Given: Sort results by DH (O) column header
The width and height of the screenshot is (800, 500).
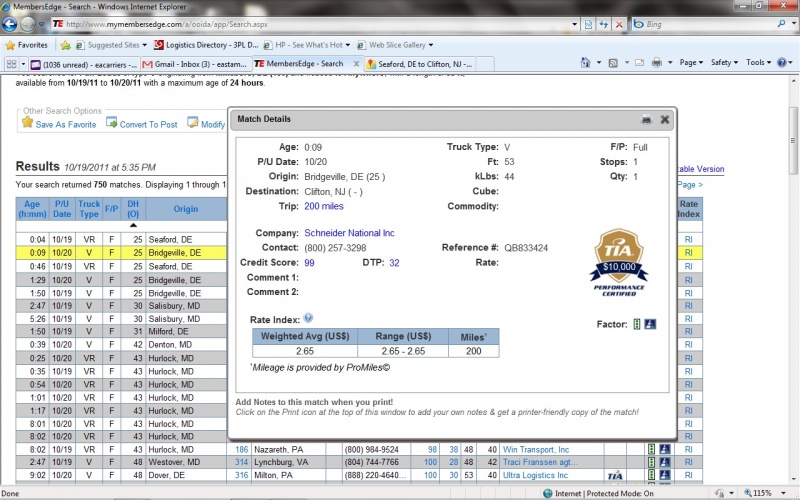Looking at the screenshot, I should (x=133, y=209).
